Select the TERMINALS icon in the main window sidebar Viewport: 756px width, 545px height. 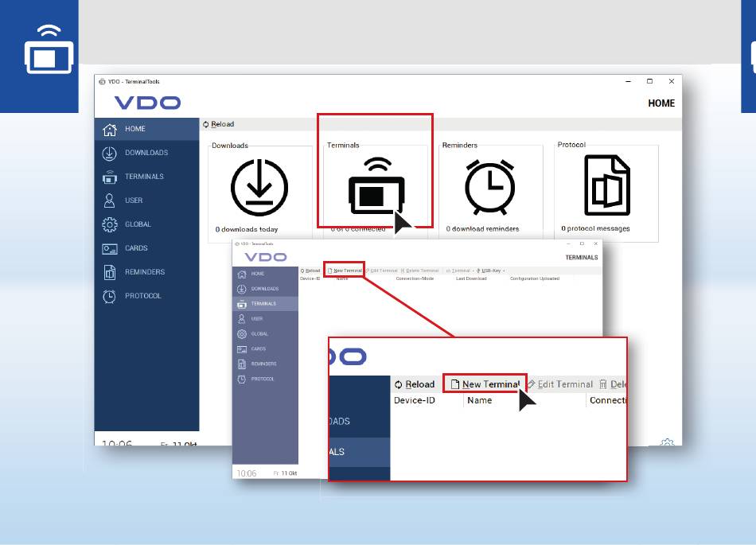pos(110,177)
